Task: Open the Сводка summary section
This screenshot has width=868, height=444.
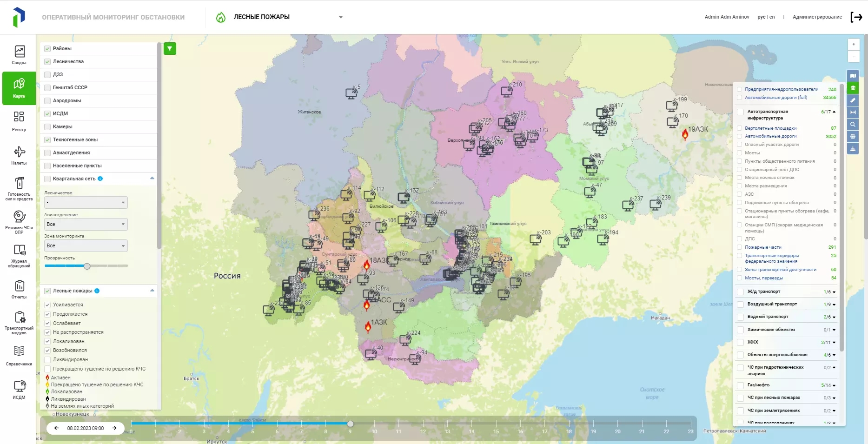Action: [x=19, y=55]
